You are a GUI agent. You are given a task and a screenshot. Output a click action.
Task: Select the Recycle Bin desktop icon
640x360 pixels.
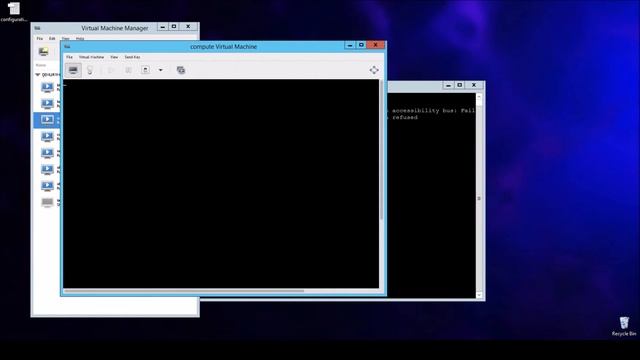624,327
